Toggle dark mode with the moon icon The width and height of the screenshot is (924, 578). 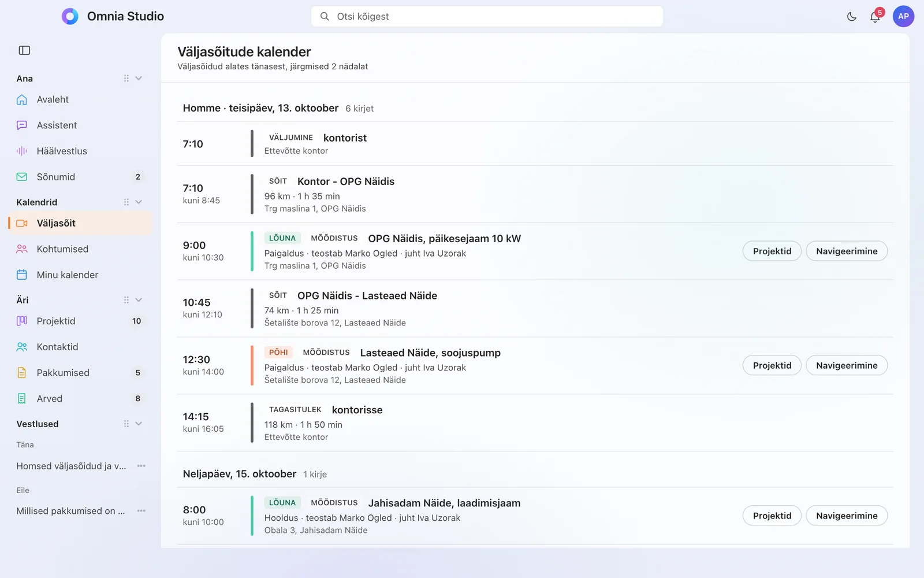click(852, 17)
